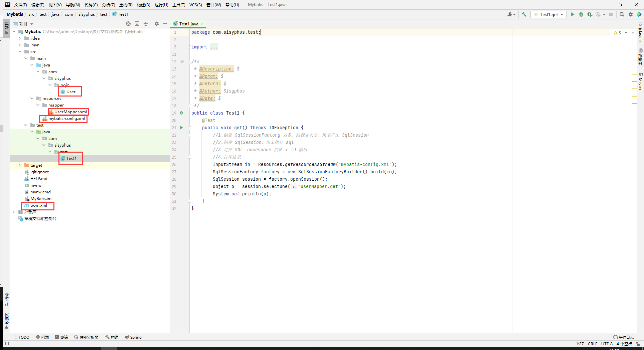Start debugging with the bug icon
The image size is (644, 350).
click(x=581, y=14)
